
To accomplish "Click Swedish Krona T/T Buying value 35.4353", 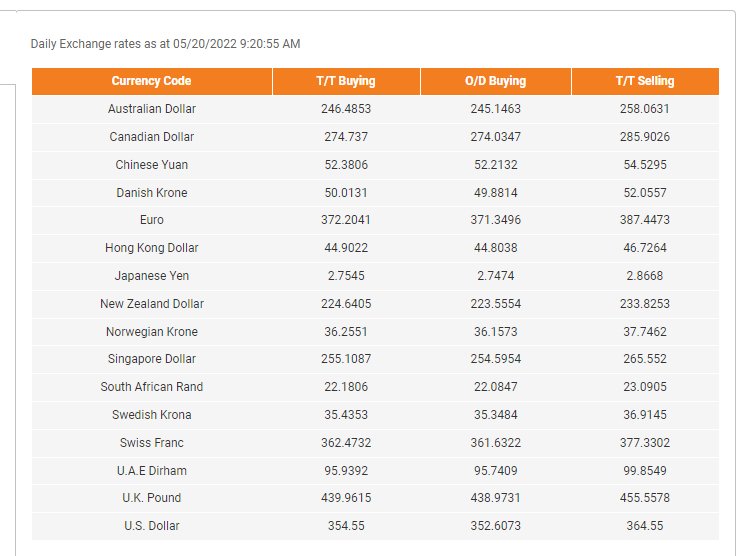I will click(x=346, y=415).
